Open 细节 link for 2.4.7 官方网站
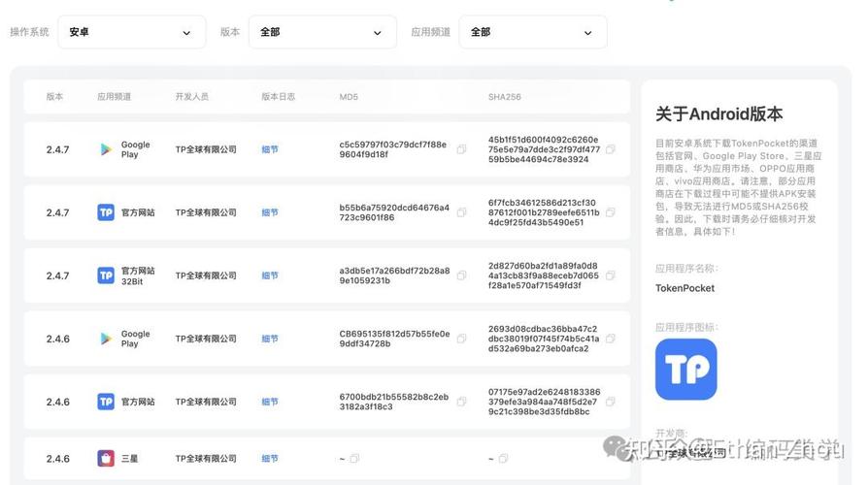 [270, 212]
